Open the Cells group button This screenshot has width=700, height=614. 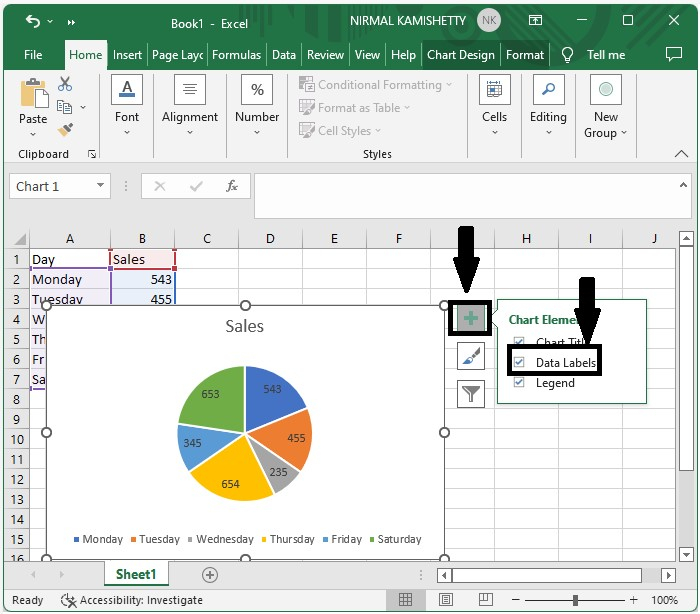pos(495,105)
